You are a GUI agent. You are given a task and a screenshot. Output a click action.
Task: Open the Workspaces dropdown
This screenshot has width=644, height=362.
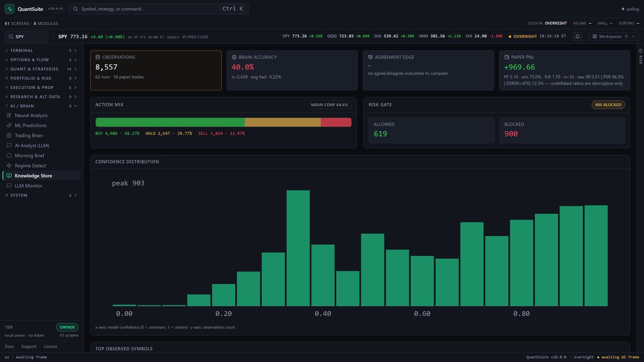coord(614,36)
